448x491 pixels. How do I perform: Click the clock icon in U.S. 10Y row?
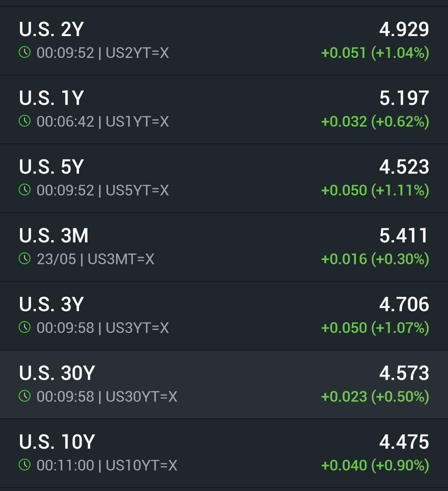[x=25, y=465]
